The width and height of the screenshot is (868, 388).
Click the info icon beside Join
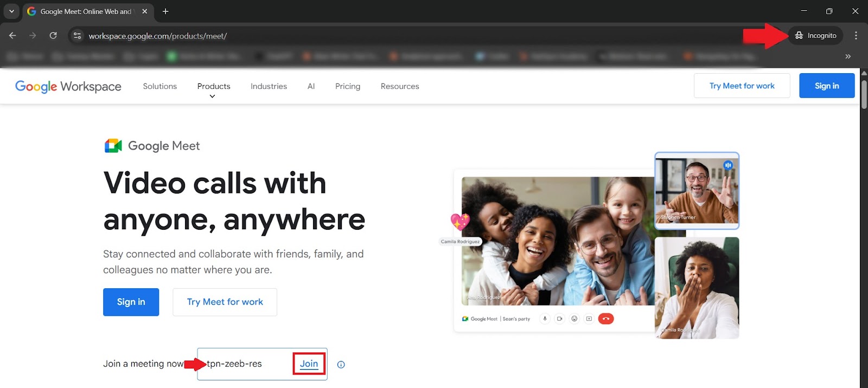click(x=341, y=365)
